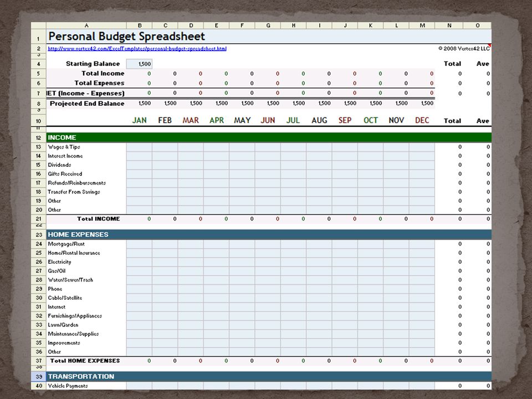
Task: Click the Starting Balance label
Action: (93, 64)
